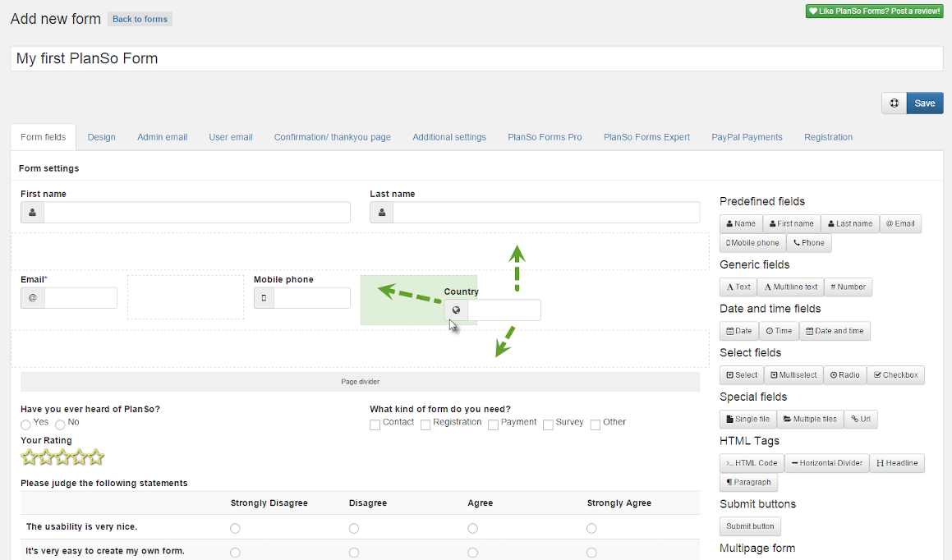Add a predefined Name field
The width and height of the screenshot is (952, 560).
pos(741,224)
